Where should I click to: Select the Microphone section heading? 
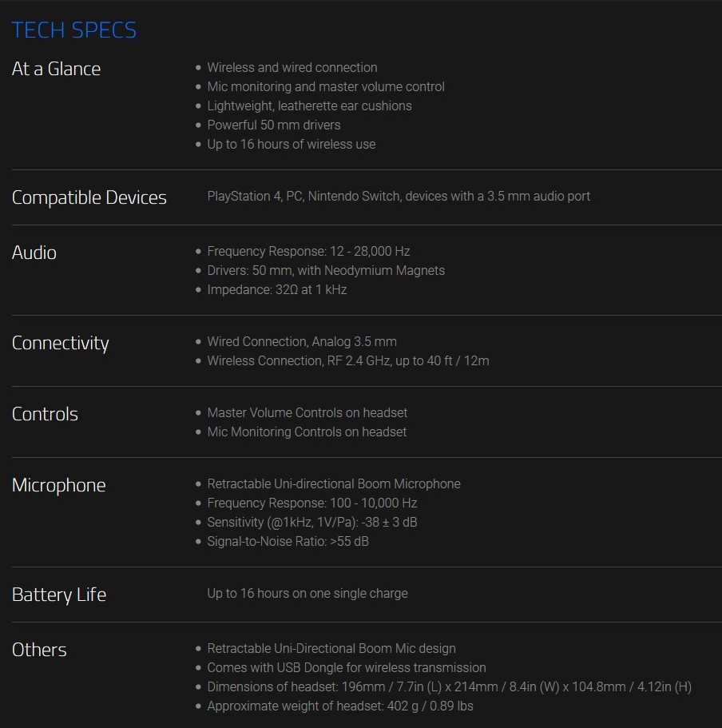(x=58, y=485)
